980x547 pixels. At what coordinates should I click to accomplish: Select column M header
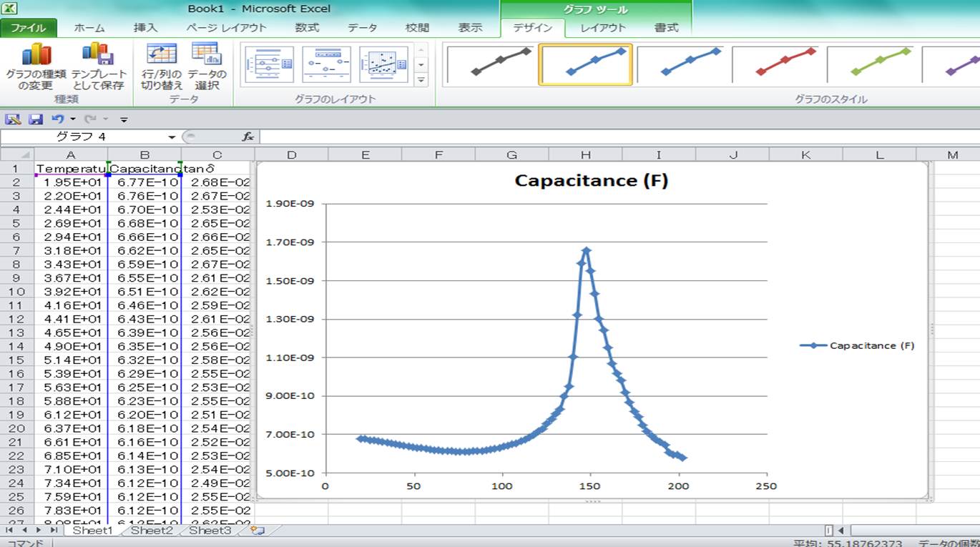tap(952, 154)
